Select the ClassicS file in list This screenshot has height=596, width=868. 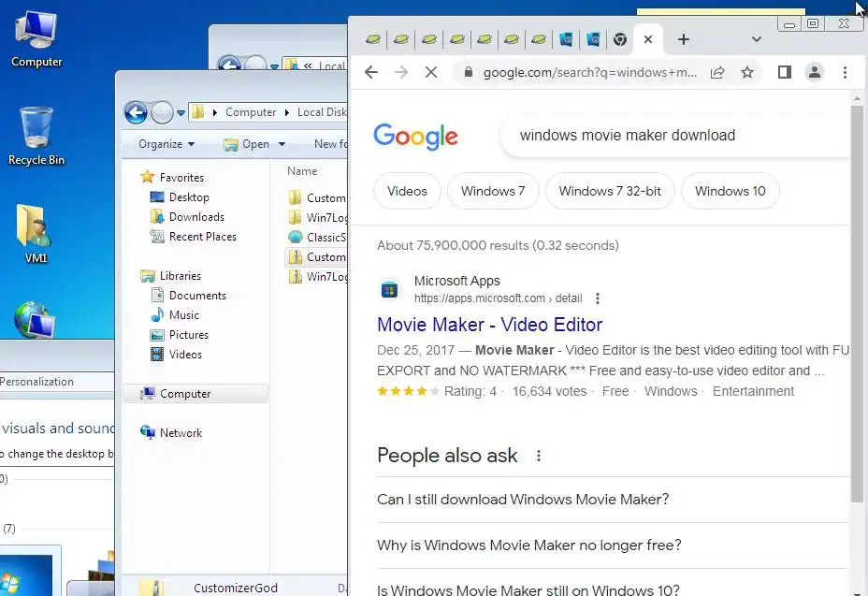coord(317,237)
